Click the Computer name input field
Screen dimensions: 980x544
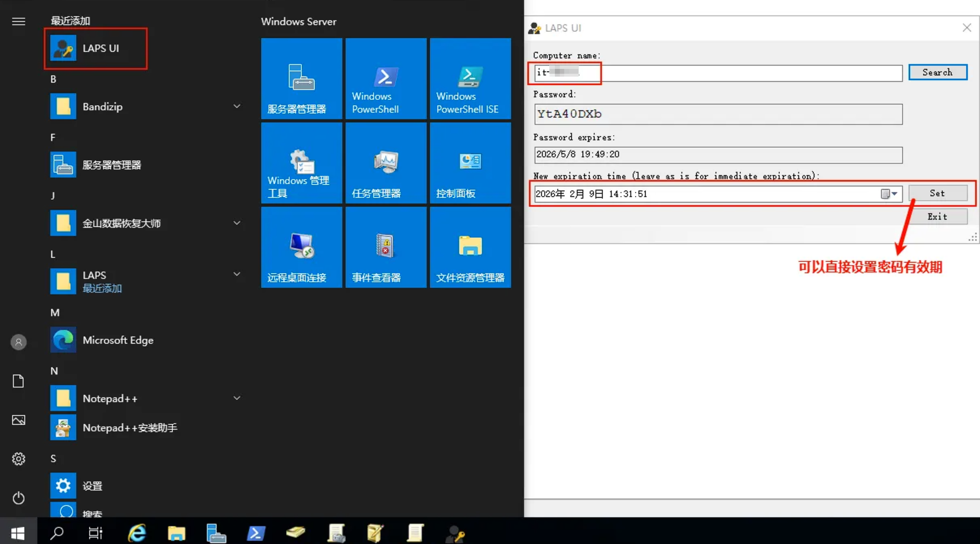click(x=718, y=73)
